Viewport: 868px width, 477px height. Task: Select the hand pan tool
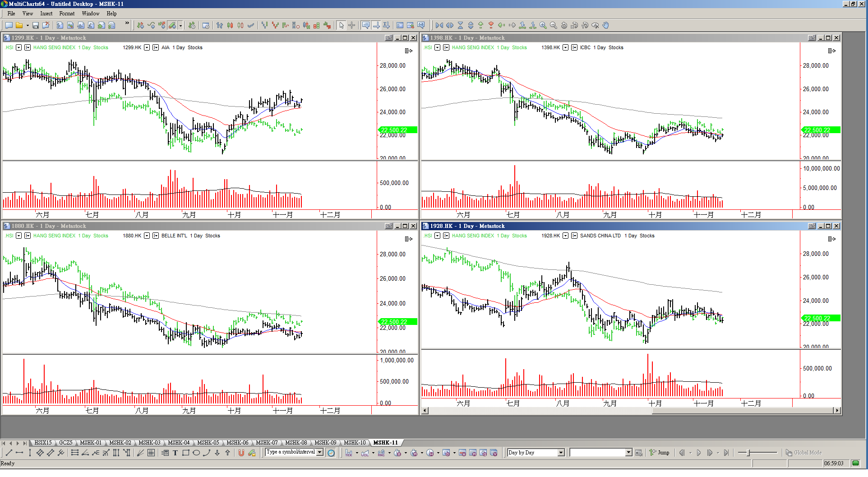click(605, 25)
